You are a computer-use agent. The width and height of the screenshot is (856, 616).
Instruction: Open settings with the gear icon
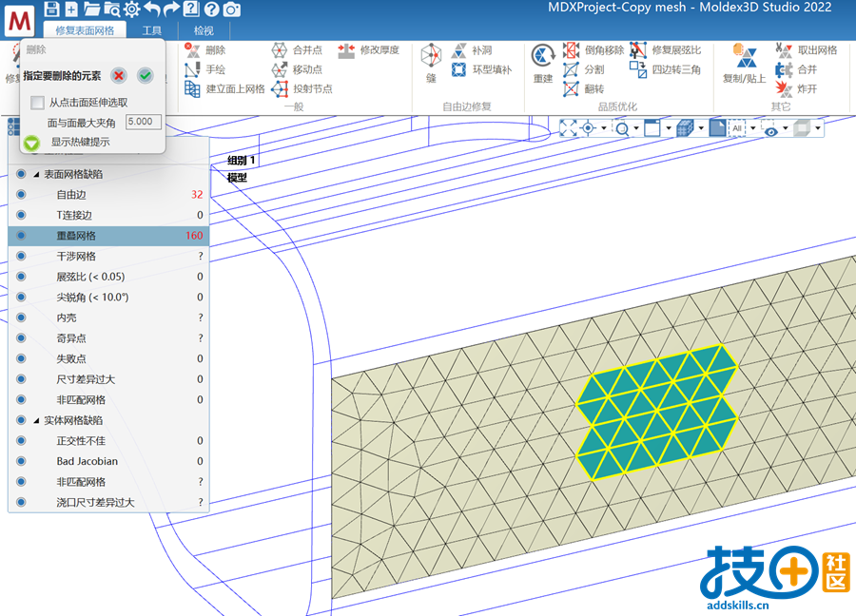coord(131,9)
